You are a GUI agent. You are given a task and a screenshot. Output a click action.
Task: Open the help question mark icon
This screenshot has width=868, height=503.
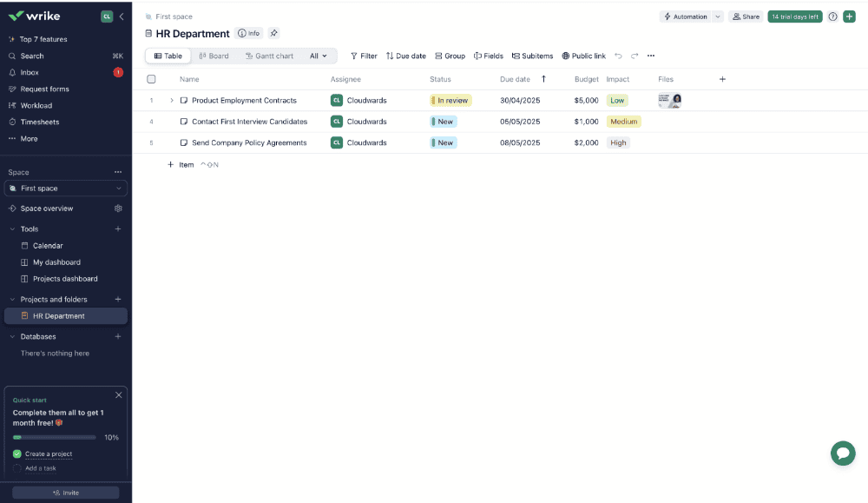pyautogui.click(x=832, y=17)
